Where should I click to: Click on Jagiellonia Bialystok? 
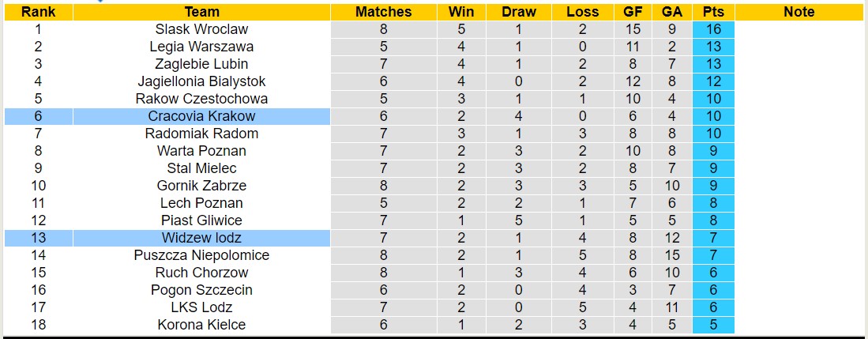pos(201,81)
